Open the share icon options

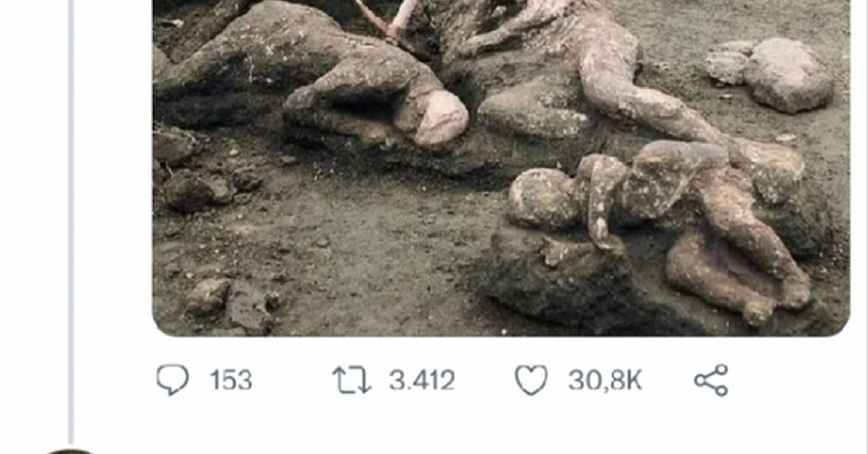pos(711,380)
